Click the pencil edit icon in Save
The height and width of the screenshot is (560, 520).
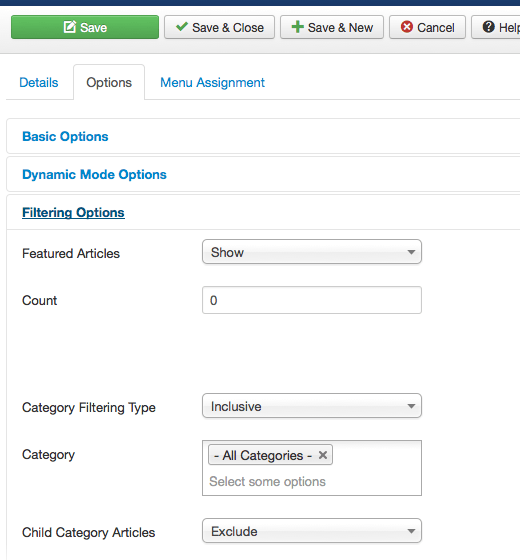pyautogui.click(x=70, y=27)
